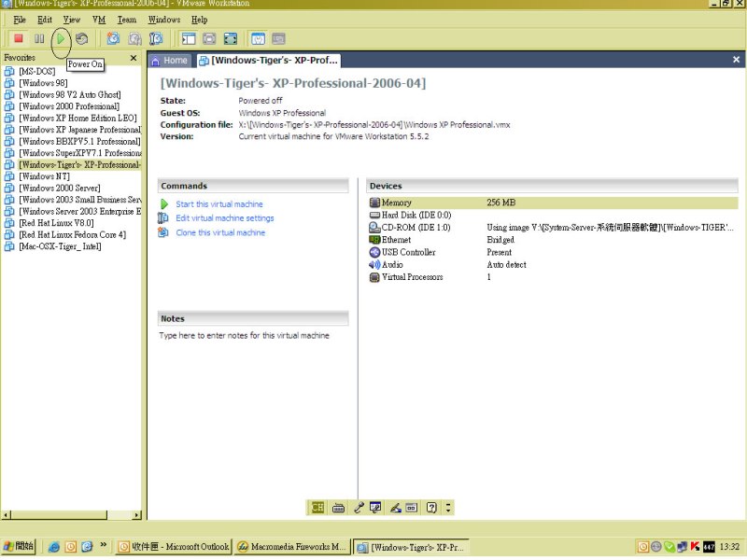Open the Windows menu
747x560 pixels.
click(164, 20)
